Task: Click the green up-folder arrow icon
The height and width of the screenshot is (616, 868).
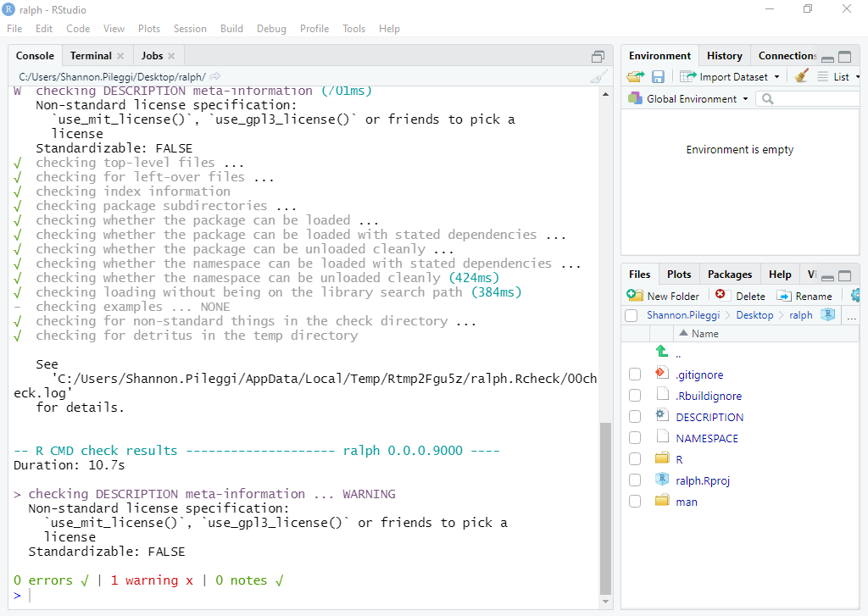Action: 661,351
